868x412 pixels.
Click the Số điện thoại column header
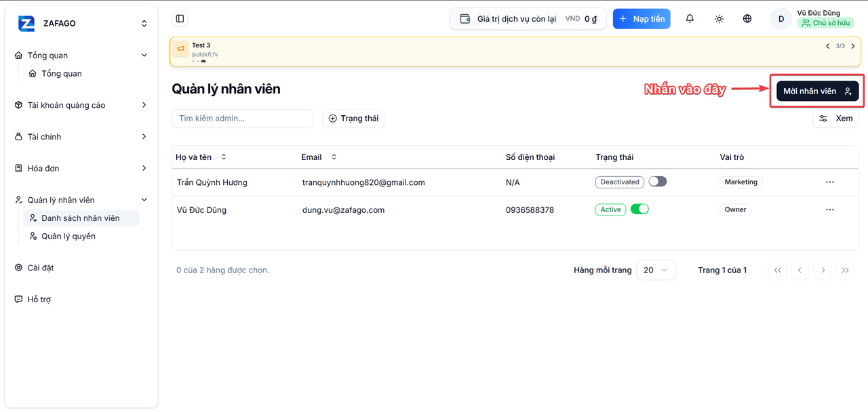[x=530, y=157]
